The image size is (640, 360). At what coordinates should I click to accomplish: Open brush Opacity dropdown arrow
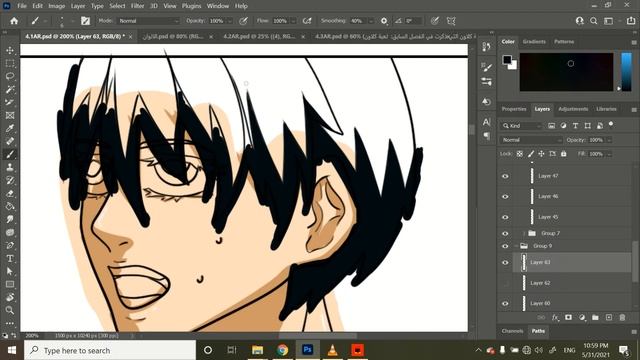(230, 21)
